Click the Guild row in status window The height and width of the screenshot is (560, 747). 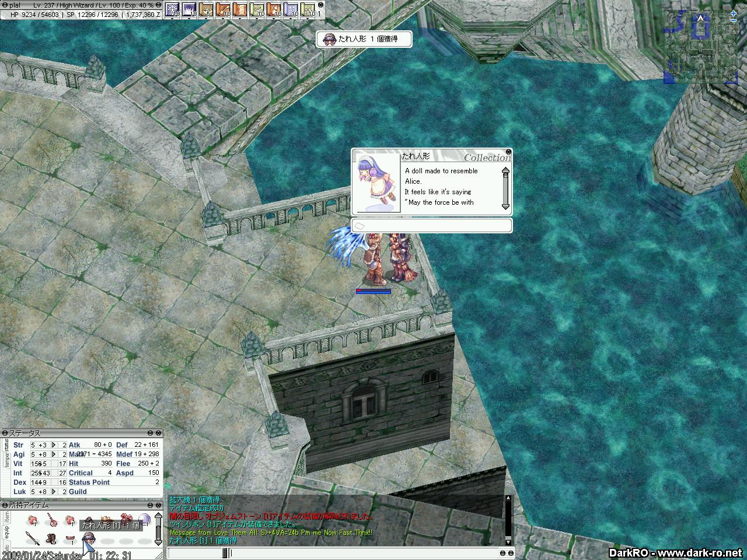coord(114,492)
